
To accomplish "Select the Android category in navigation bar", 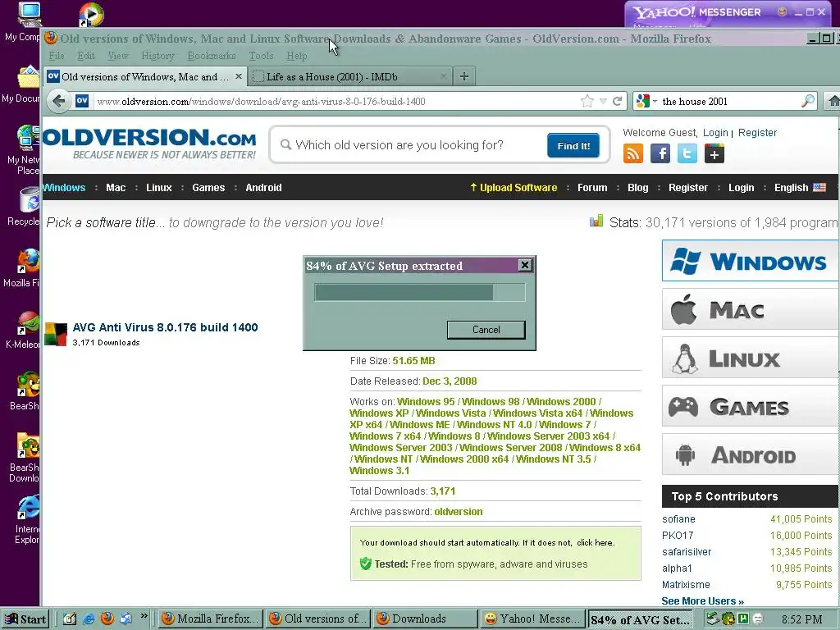I will click(263, 188).
